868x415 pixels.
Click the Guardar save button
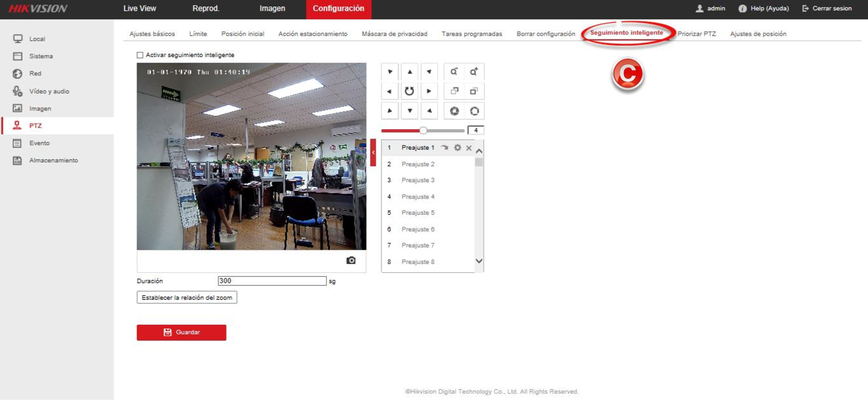click(181, 333)
